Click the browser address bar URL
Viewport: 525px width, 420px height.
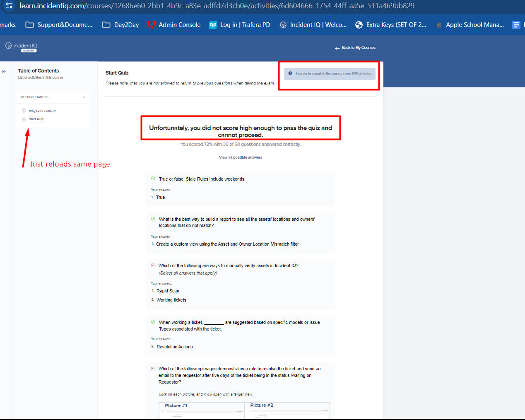(217, 6)
